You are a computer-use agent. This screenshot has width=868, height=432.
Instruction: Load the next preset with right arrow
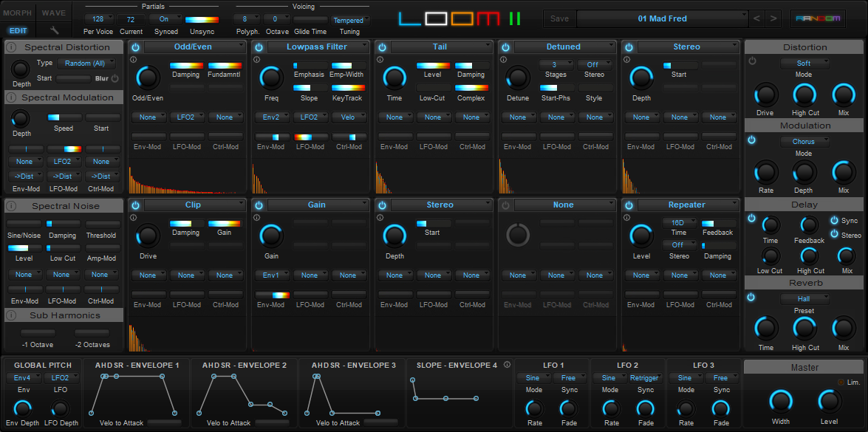click(x=773, y=18)
